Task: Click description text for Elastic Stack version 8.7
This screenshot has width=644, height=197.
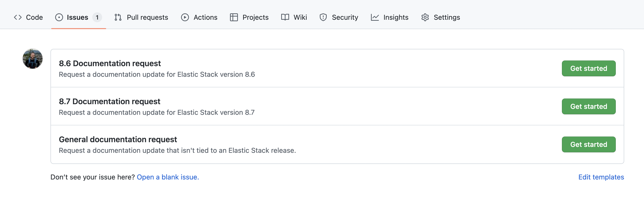Action: coord(157,112)
